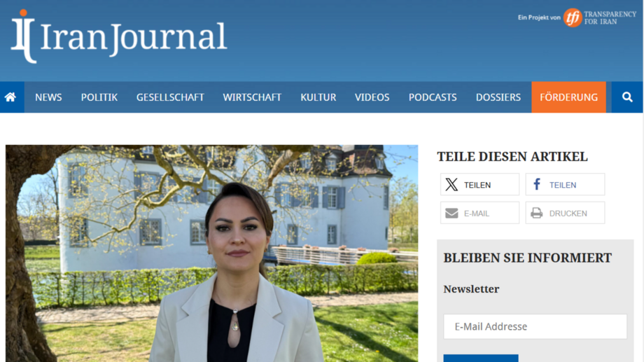This screenshot has width=644, height=362.
Task: Click the orange Förderung button
Action: click(569, 97)
